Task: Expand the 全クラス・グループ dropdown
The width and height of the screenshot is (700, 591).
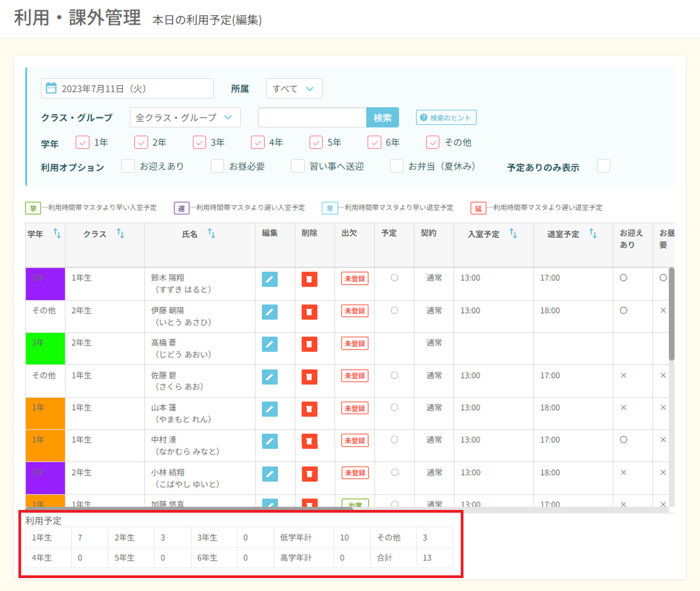Action: coord(185,118)
